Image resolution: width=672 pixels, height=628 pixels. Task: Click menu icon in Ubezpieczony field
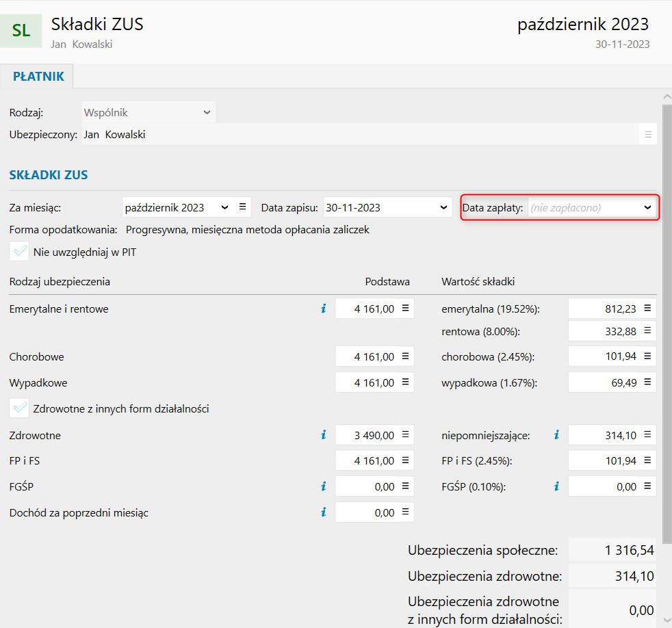click(x=648, y=135)
